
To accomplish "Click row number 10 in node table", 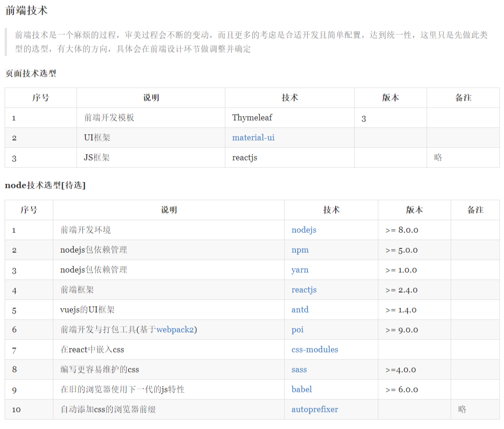I will click(16, 410).
